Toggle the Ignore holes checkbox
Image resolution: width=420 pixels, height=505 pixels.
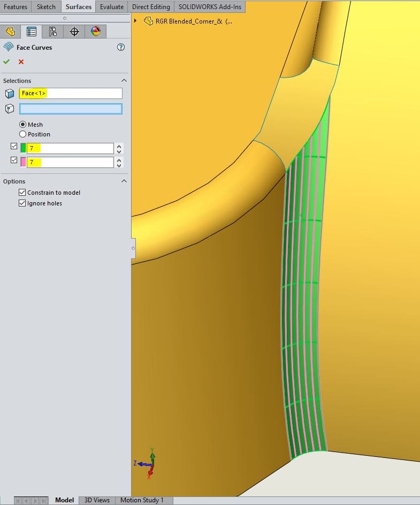point(22,203)
